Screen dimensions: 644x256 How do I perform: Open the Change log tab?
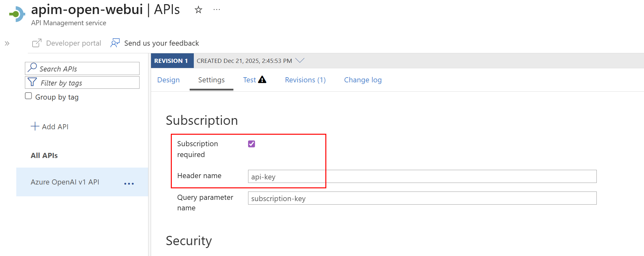point(363,80)
